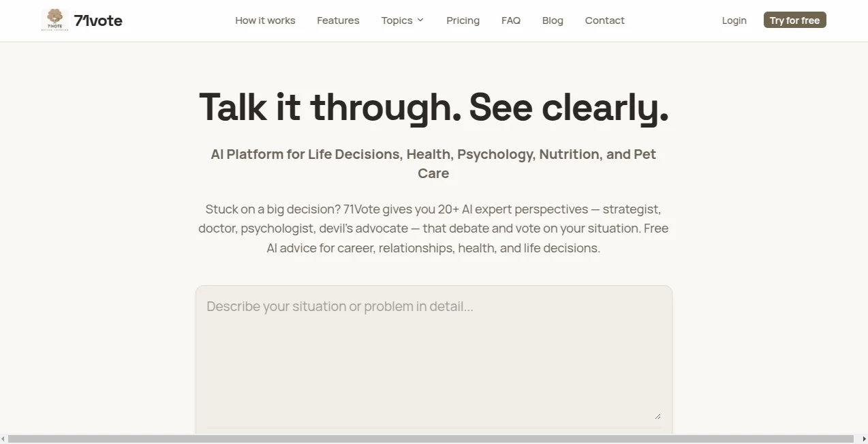The width and height of the screenshot is (868, 444).
Task: View the Pricing page
Action: pos(463,20)
